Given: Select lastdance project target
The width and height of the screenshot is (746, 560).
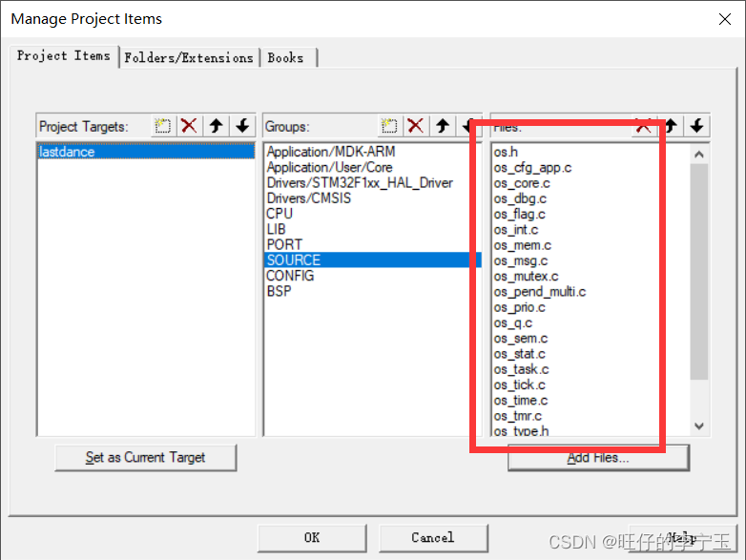Looking at the screenshot, I should coord(146,152).
